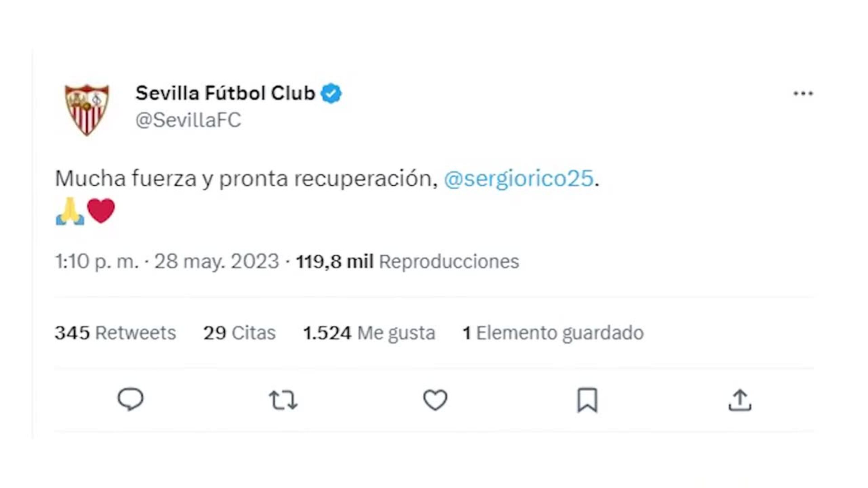Click the reply speech bubble icon
This screenshot has width=868, height=488.
131,399
